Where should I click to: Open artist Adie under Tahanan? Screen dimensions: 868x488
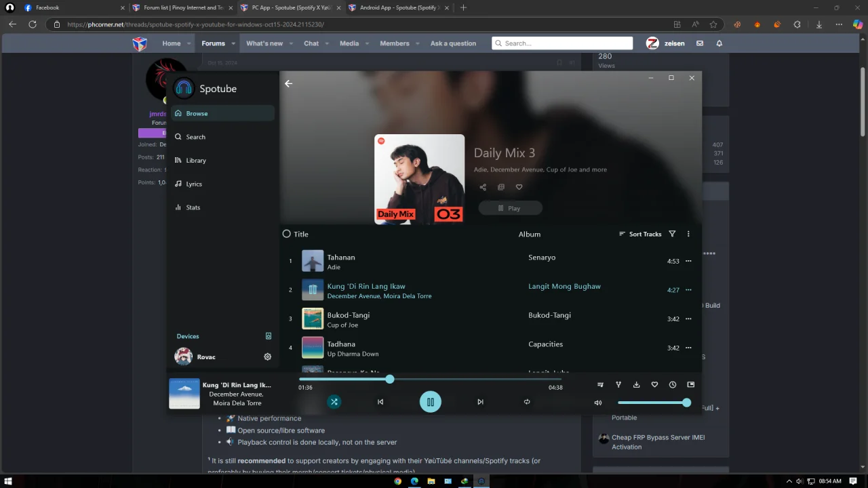point(334,267)
